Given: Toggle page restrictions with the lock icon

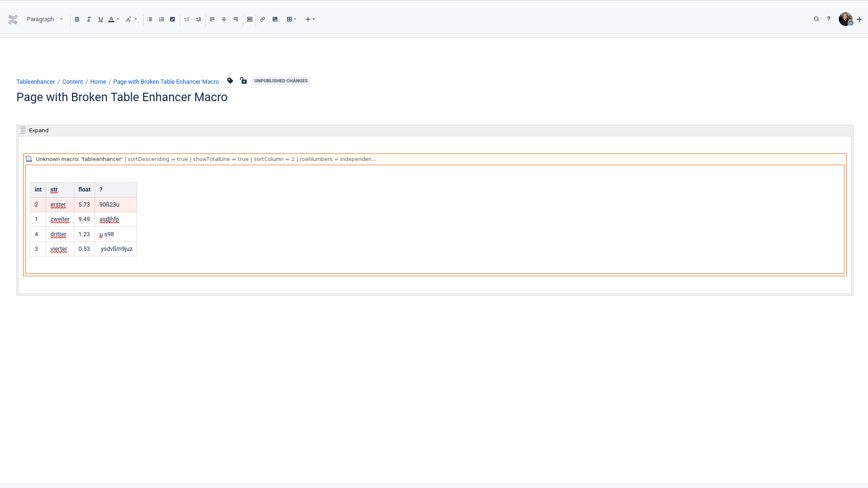Looking at the screenshot, I should tap(243, 80).
